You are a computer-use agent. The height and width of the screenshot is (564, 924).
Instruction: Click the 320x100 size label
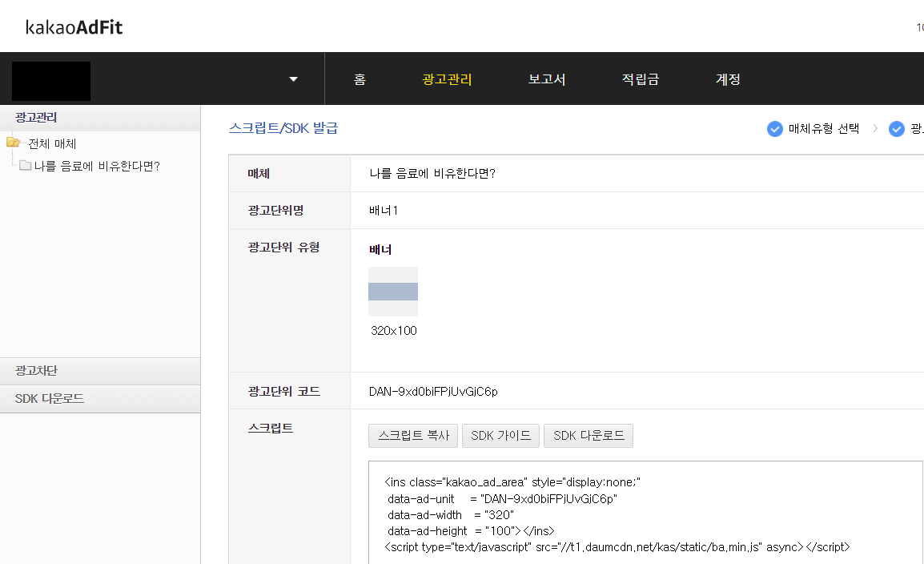(x=394, y=331)
